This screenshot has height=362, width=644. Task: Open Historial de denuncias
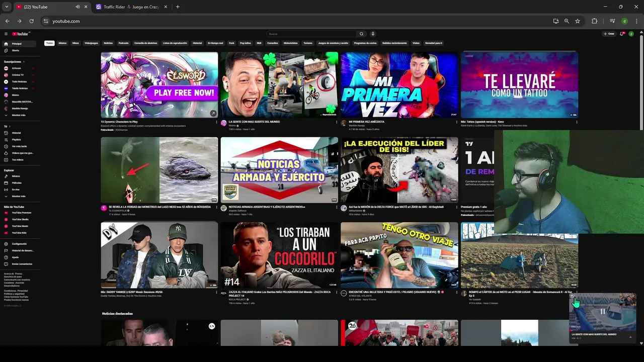coord(19,250)
